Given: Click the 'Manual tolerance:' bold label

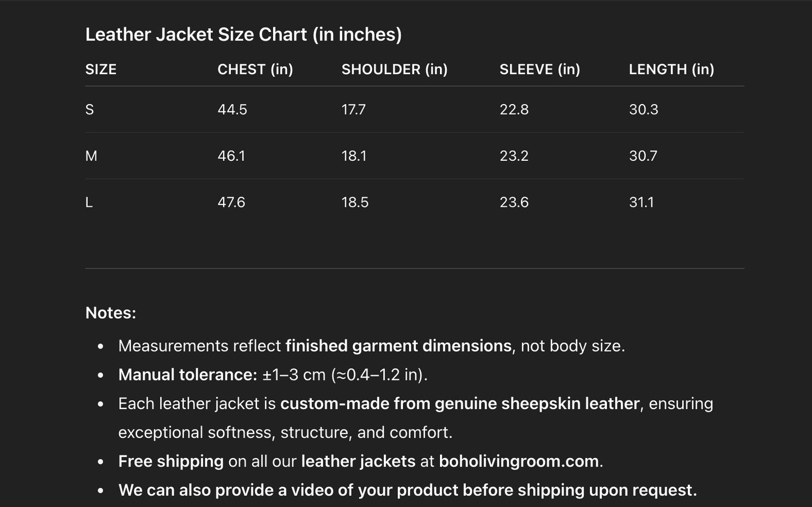Looking at the screenshot, I should coord(188,375).
